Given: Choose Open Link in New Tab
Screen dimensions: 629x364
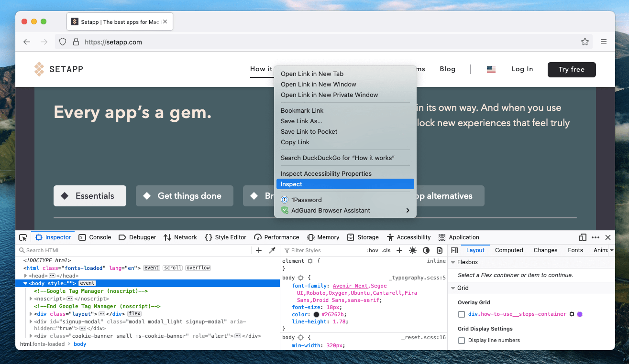Looking at the screenshot, I should [345, 74].
